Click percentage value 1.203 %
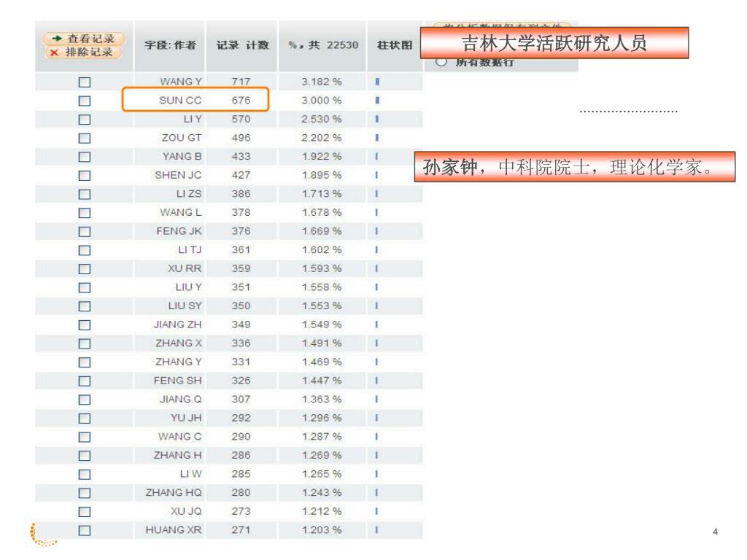Viewport: 747px width, 560px height. click(x=322, y=529)
